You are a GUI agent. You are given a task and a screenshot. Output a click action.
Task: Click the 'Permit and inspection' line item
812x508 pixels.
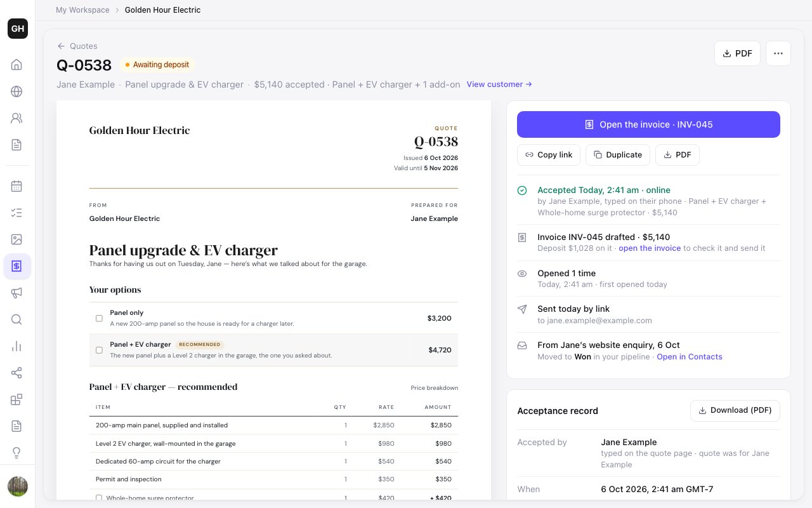pos(273,479)
